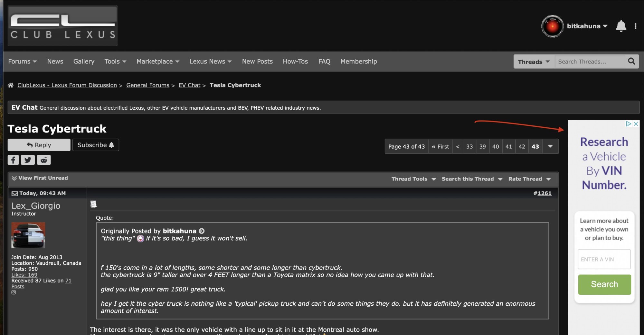
Task: Share thread on Facebook icon
Action: (x=13, y=160)
